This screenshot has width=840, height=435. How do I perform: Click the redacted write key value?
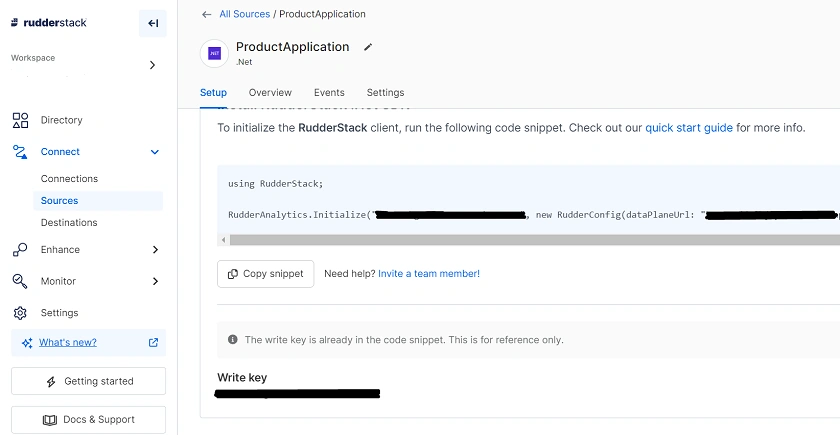coord(297,394)
